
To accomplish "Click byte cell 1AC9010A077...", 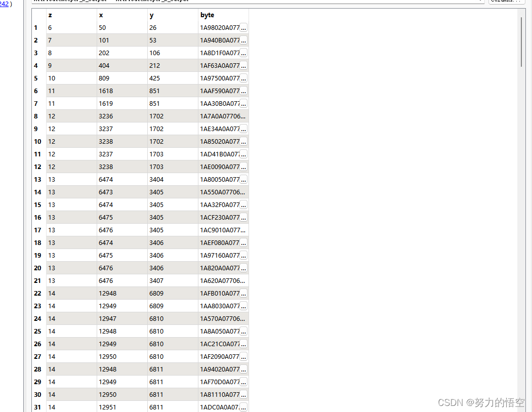I will 223,230.
